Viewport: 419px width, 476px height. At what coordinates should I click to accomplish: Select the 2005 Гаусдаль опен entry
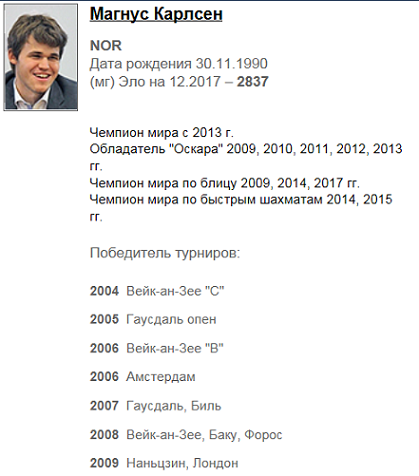pos(153,319)
